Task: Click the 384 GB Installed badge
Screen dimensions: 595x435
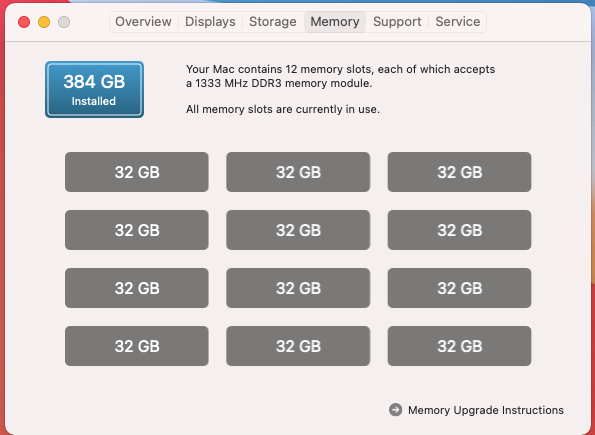Action: point(94,90)
